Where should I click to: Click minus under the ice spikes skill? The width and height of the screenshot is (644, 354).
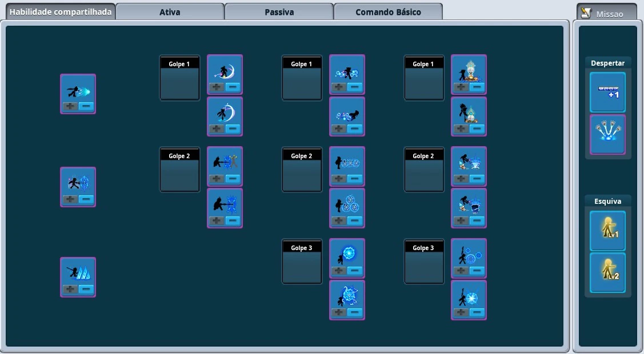(86, 289)
